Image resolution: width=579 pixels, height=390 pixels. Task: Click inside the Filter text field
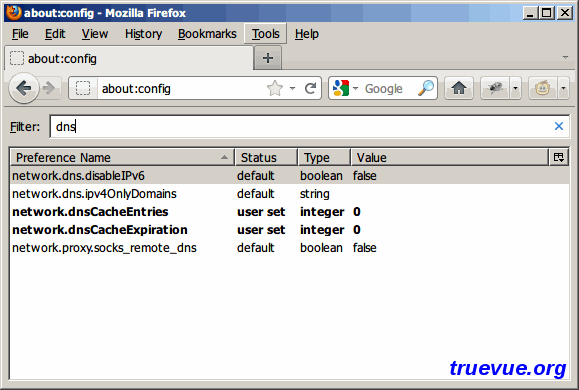tap(309, 126)
